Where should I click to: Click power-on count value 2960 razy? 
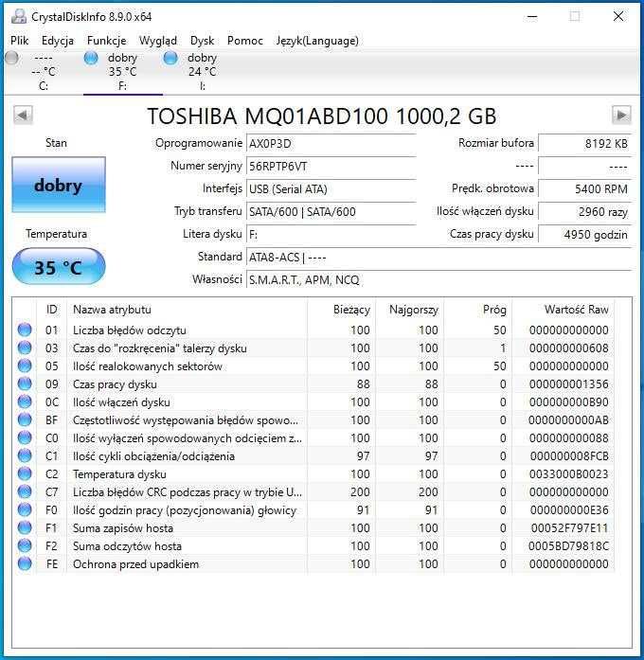(x=584, y=212)
